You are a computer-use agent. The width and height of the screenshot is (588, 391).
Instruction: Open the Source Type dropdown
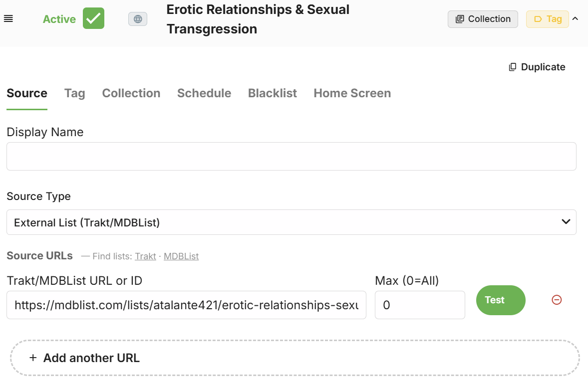291,222
